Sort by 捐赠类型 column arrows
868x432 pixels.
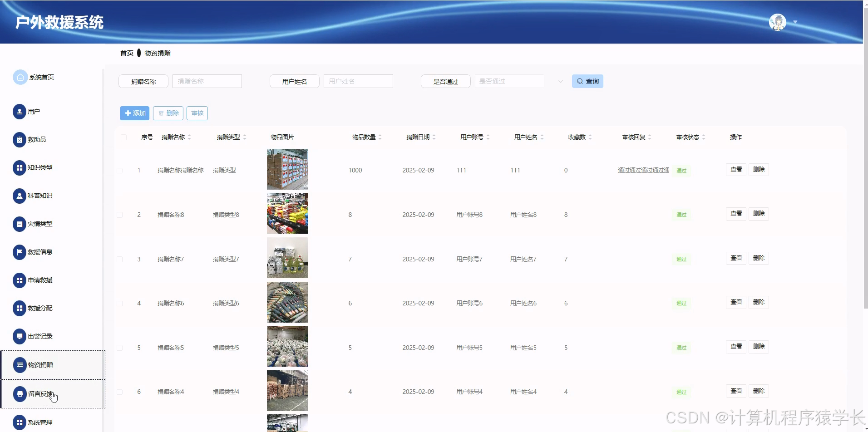click(245, 137)
